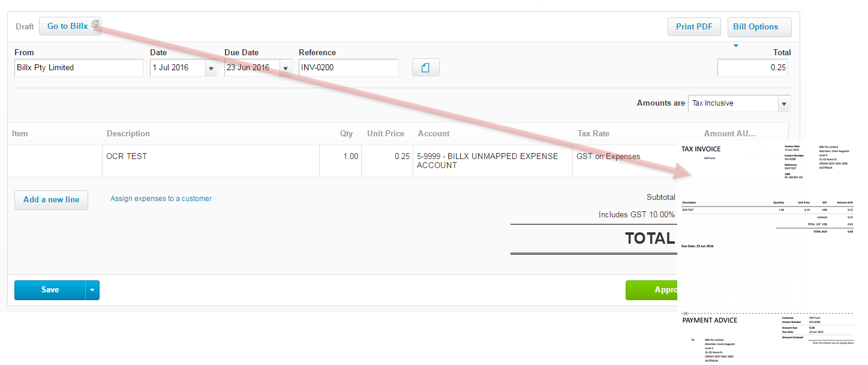
Task: Click the Due Date field showing 23 Jun 2016
Action: 252,68
